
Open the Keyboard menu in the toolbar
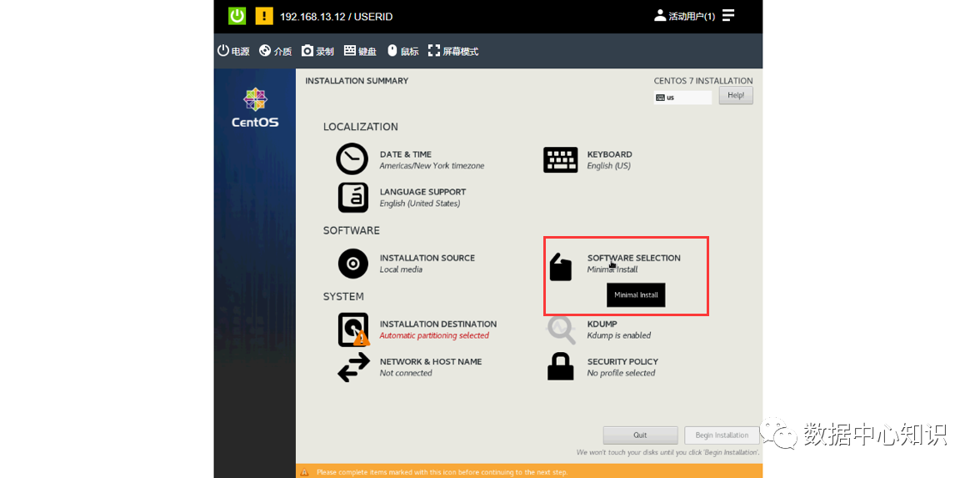(360, 52)
